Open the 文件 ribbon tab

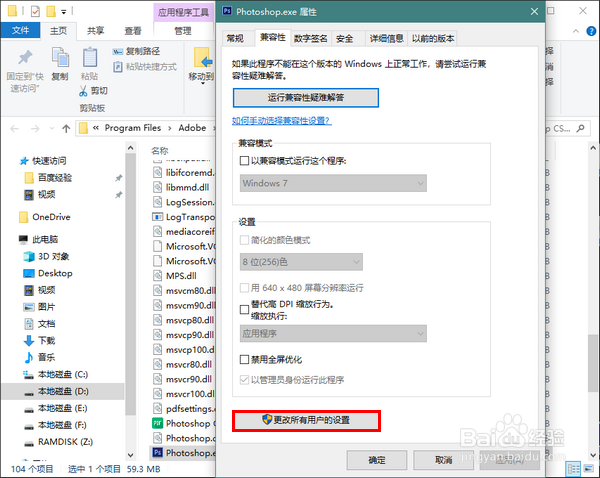(20, 30)
